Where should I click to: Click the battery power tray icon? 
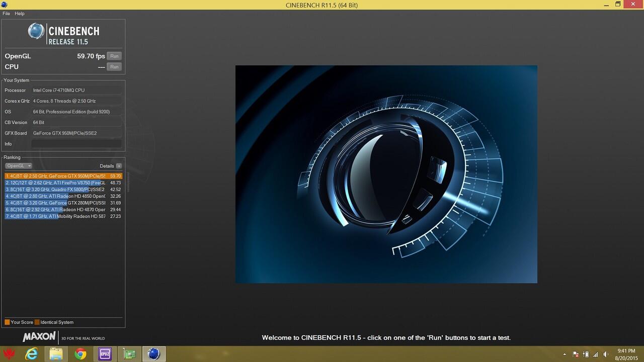pyautogui.click(x=586, y=354)
